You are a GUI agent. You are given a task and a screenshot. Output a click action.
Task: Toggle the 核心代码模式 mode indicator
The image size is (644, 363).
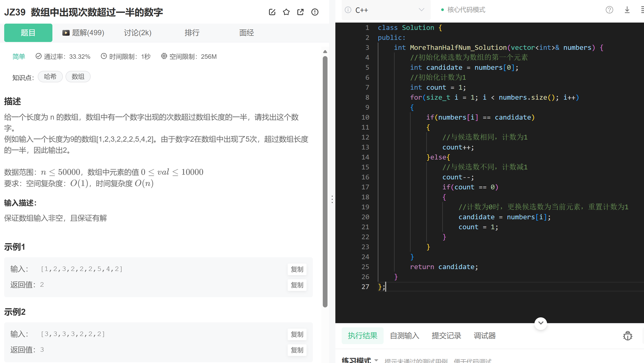point(463,10)
